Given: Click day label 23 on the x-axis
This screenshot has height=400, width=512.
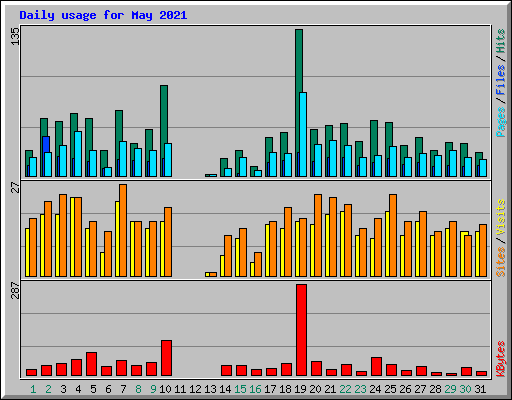Looking at the screenshot, I should click(360, 389).
